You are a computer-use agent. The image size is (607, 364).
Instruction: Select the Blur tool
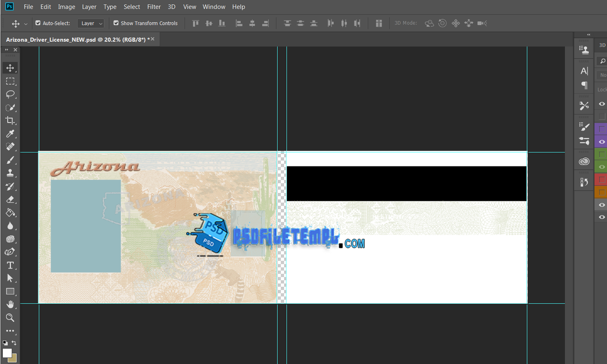click(x=10, y=226)
